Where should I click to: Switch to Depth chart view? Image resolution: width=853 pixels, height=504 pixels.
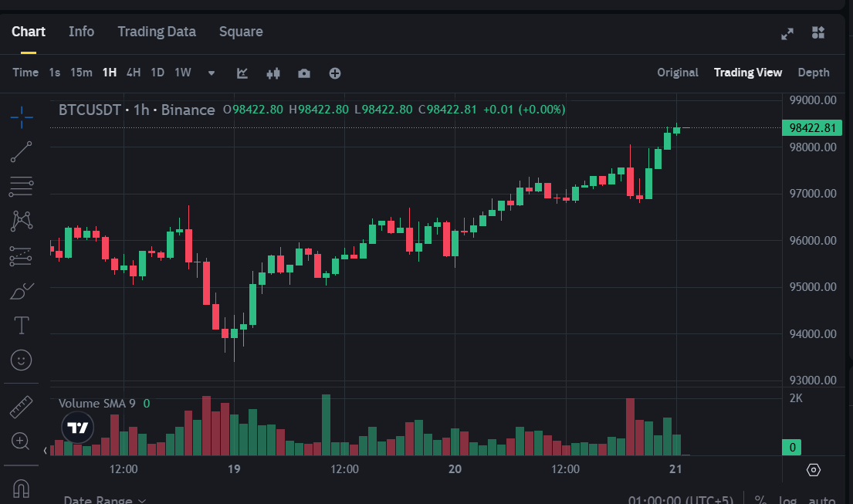pos(814,73)
